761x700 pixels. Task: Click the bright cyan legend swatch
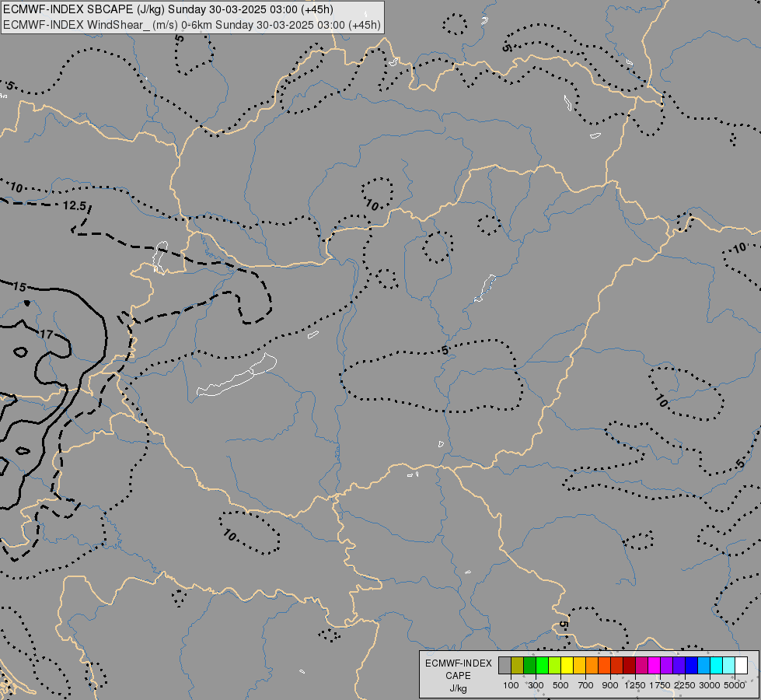pos(716,666)
